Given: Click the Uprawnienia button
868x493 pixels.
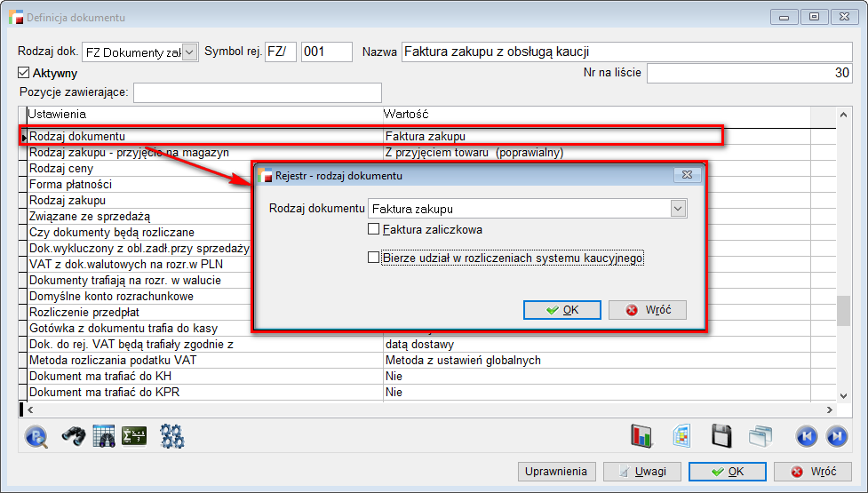Looking at the screenshot, I should pyautogui.click(x=556, y=472).
